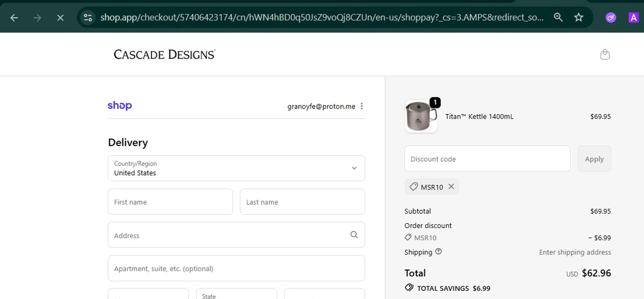
Task: Click the Subtotal $69.95 value
Action: (x=600, y=211)
